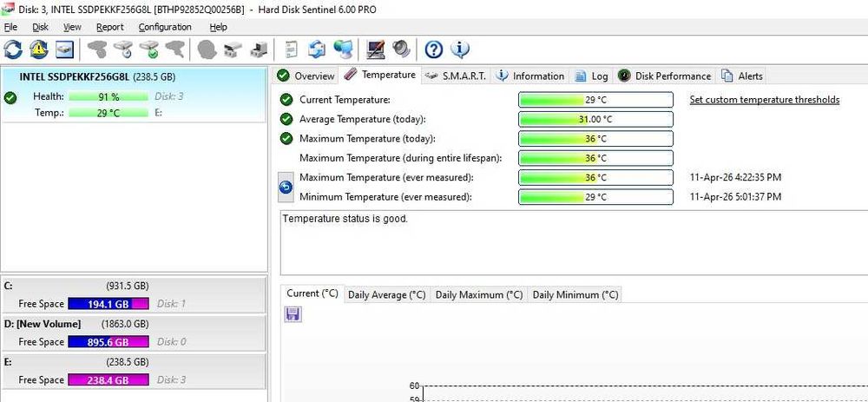Open the monitor with pen configuration icon

pos(375,49)
